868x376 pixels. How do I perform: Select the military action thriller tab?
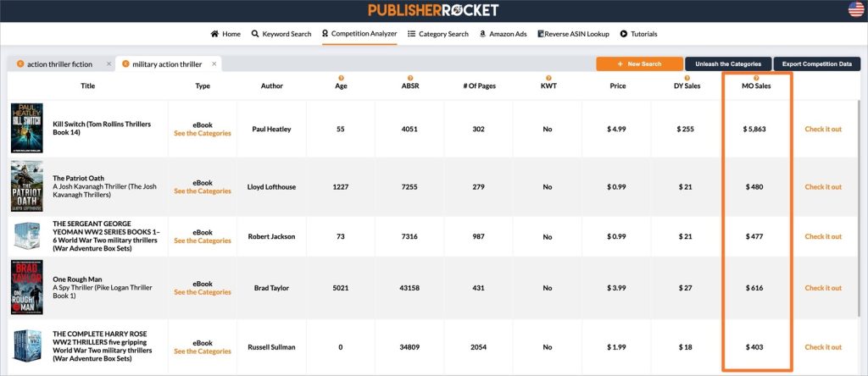pos(167,64)
